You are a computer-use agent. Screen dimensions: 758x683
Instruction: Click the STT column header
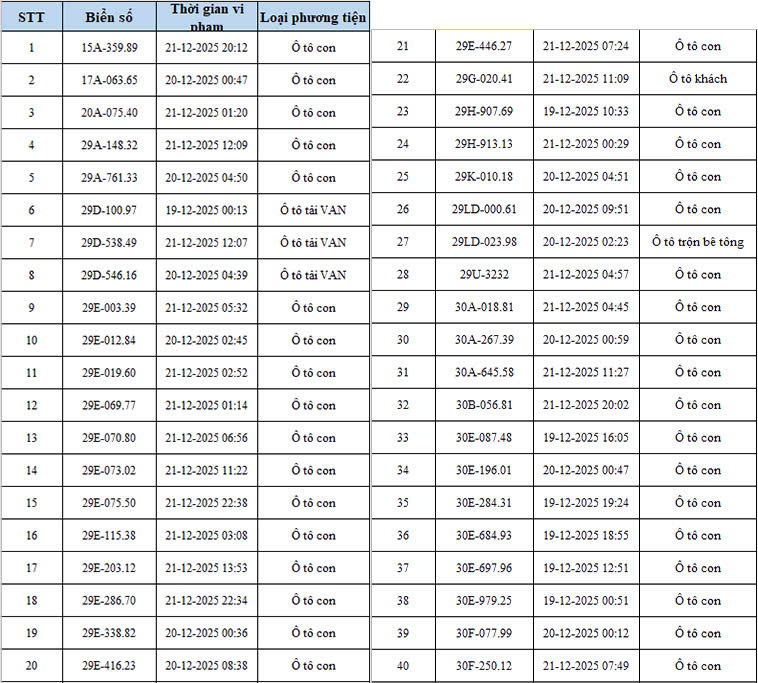[x=31, y=17]
